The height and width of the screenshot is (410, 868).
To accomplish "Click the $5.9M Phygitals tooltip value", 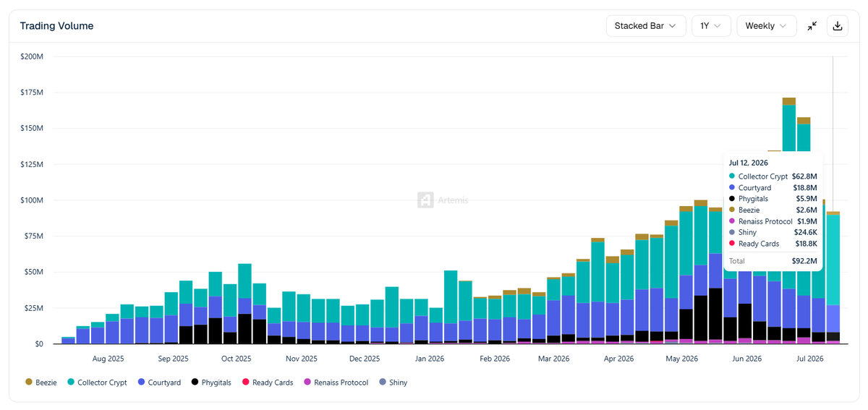I will 807,199.
